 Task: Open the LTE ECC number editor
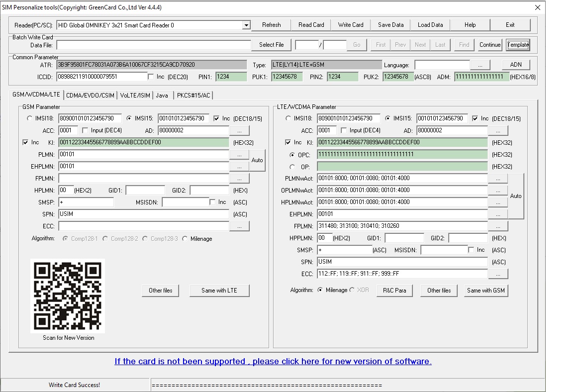(x=498, y=274)
